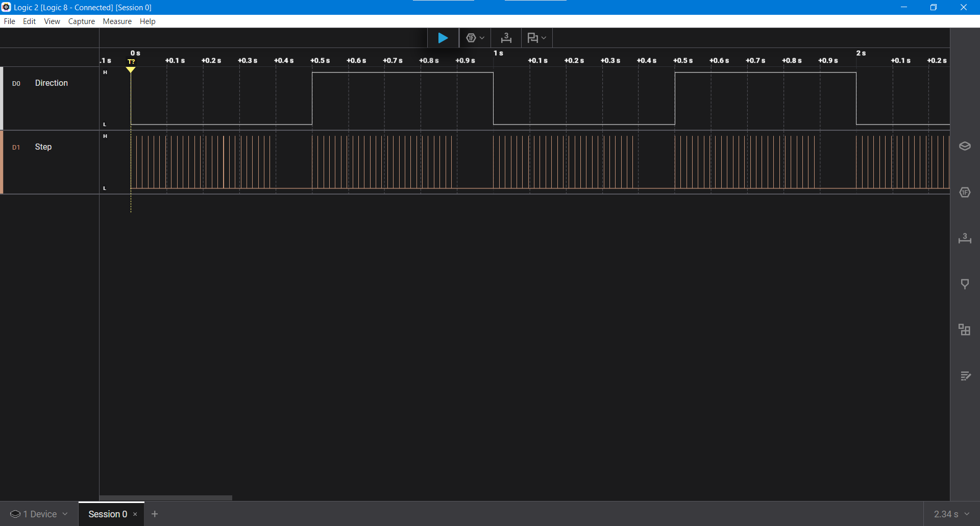The height and width of the screenshot is (526, 980).
Task: Add a new session tab
Action: 155,514
